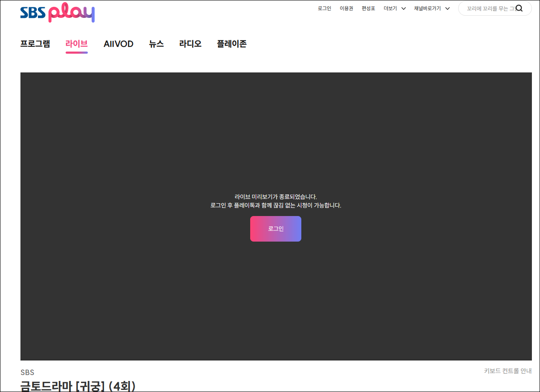Switch to the 프로그램 tab

pyautogui.click(x=35, y=44)
